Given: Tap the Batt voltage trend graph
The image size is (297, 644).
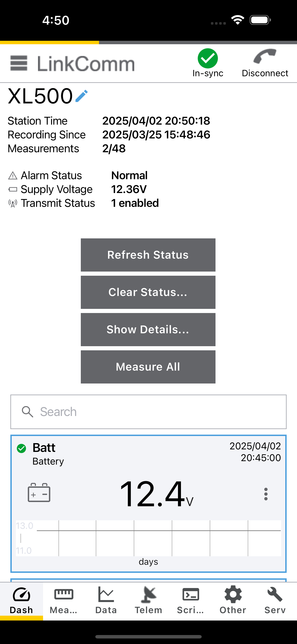Looking at the screenshot, I should pos(148,538).
